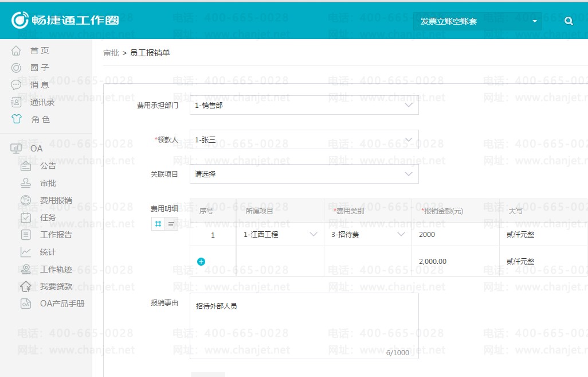Open the 费用类别 招待费 dropdown
Viewport: 588px width, 377px height.
click(x=367, y=235)
